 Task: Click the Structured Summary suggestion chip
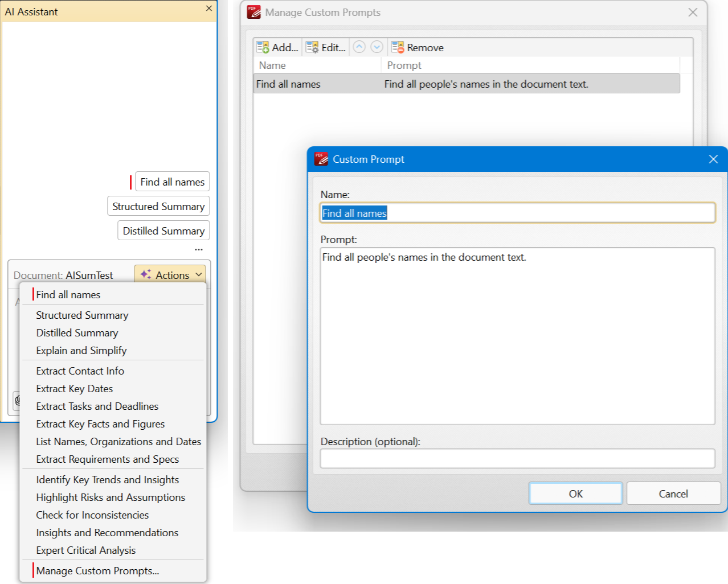tap(158, 206)
